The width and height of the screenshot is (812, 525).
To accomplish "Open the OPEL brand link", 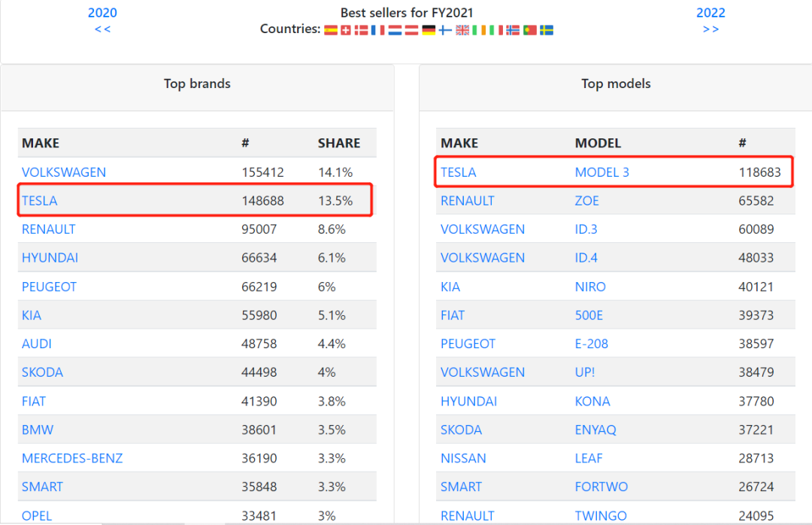I will (x=37, y=516).
